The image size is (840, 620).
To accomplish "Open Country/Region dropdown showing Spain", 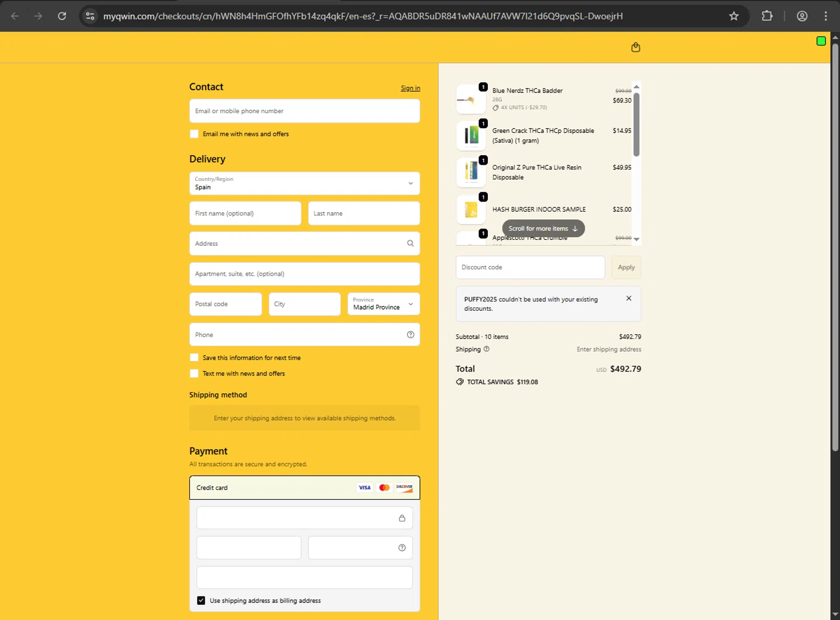I will pyautogui.click(x=305, y=183).
